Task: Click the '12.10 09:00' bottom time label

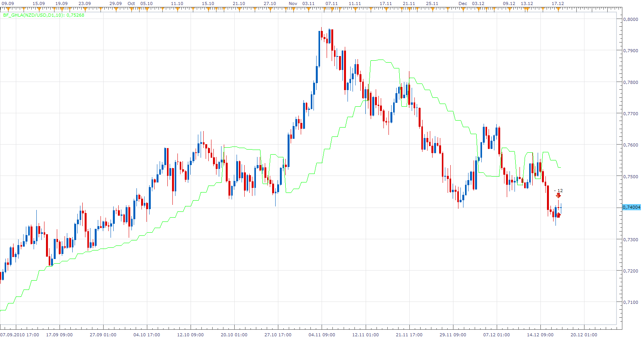Action: click(x=191, y=335)
